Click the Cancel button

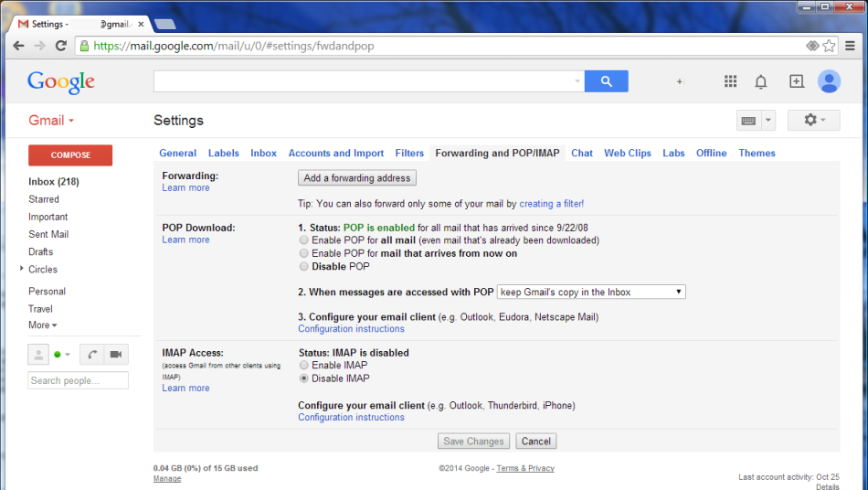pyautogui.click(x=535, y=442)
